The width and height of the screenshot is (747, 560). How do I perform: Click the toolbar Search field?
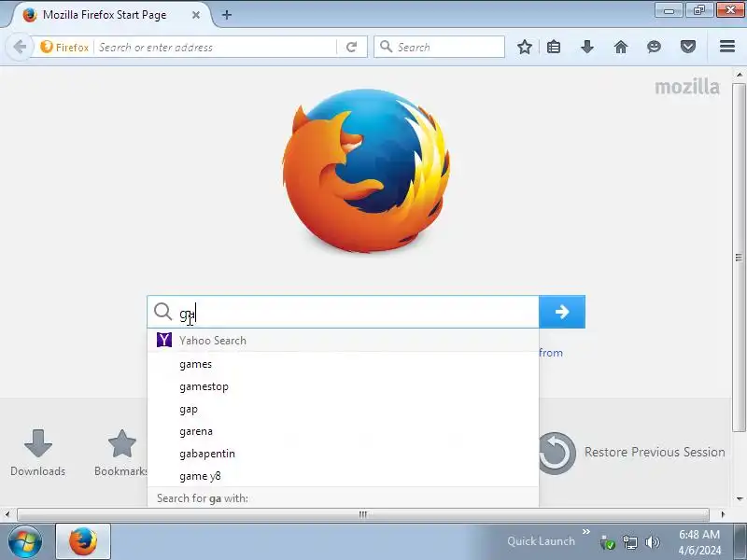439,47
